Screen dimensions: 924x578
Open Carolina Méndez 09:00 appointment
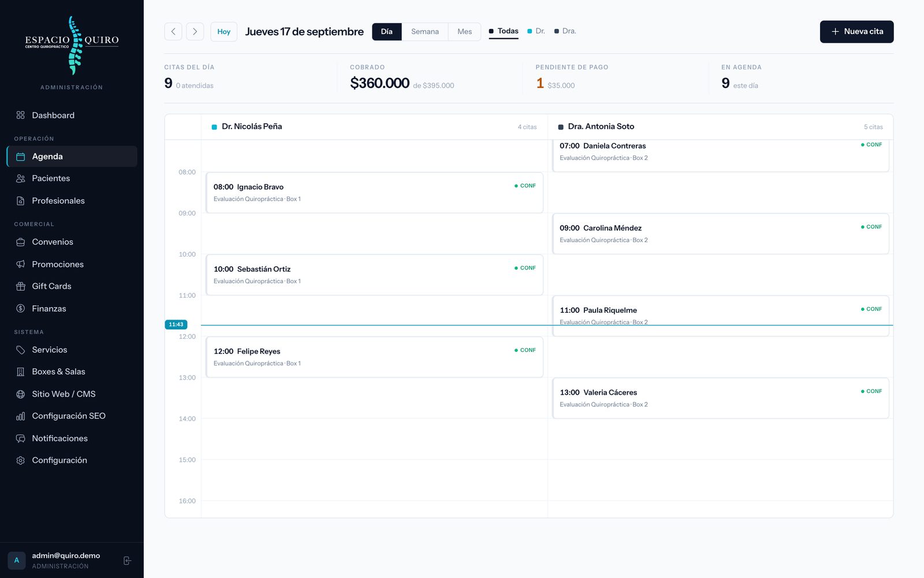click(x=721, y=234)
